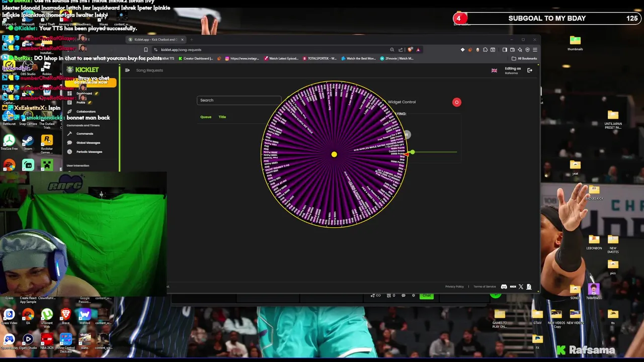Click the red Widget Control button

point(457,103)
